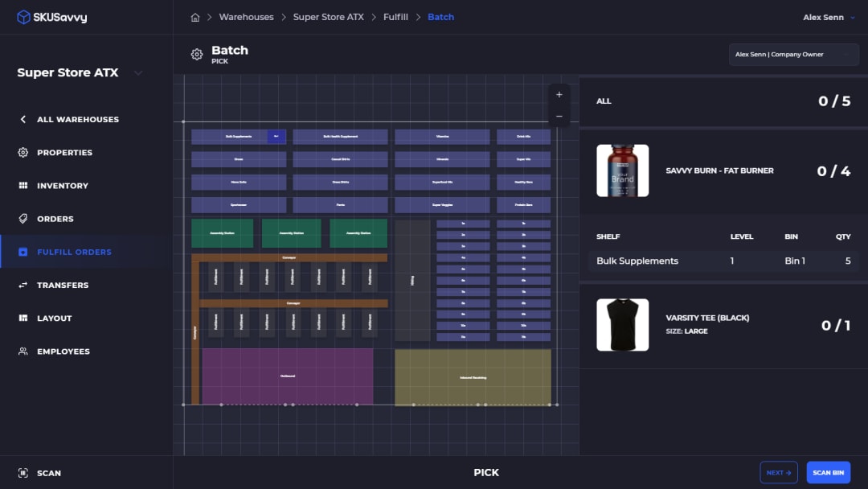The width and height of the screenshot is (868, 489).
Task: Select the Bulk Health Supplement shelf on the map
Action: (x=340, y=136)
